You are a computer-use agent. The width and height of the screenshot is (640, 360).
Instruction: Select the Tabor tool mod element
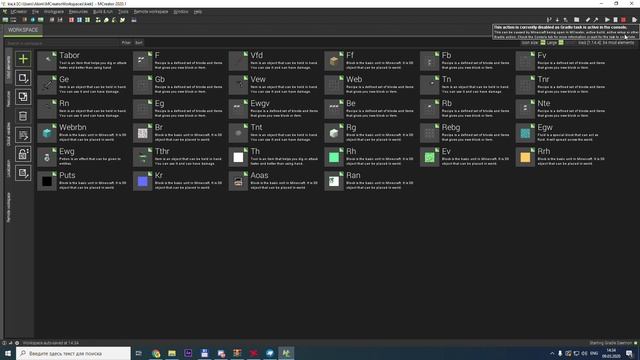82,60
